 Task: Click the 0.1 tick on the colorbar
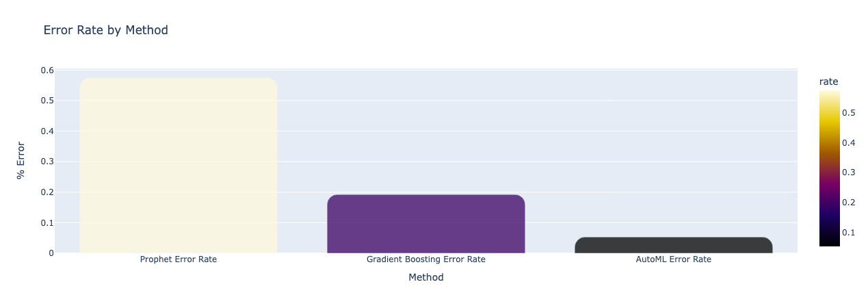[x=849, y=233]
